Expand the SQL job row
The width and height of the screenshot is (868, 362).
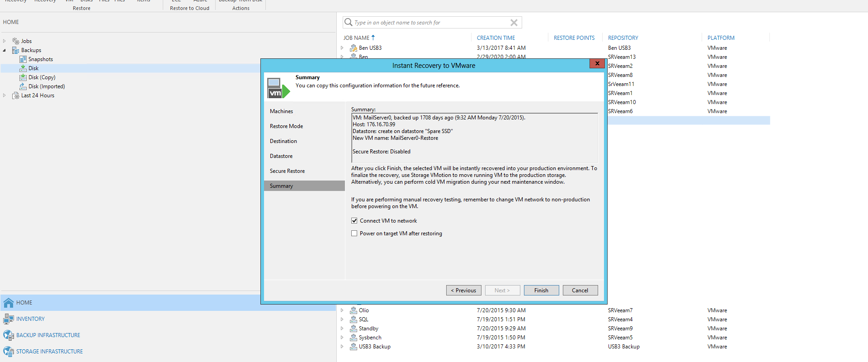[342, 319]
